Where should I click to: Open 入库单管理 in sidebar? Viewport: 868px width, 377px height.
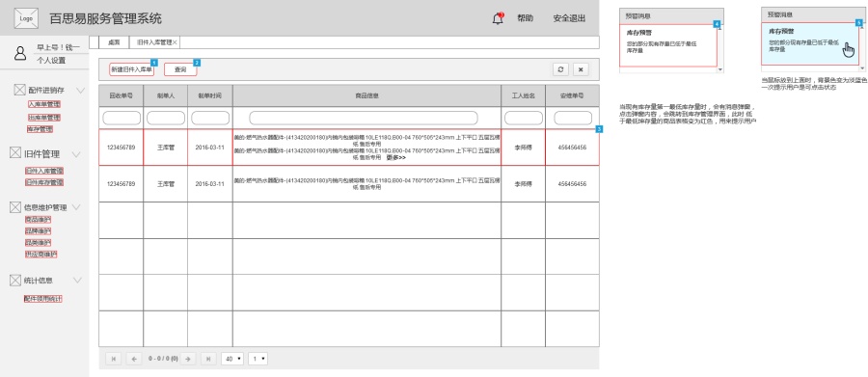pyautogui.click(x=44, y=104)
